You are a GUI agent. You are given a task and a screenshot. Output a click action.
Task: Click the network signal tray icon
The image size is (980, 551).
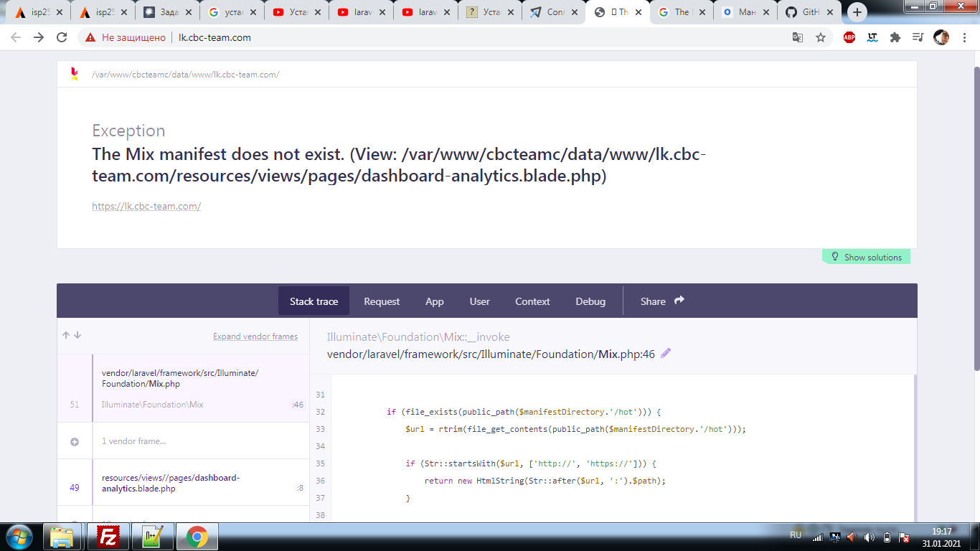point(817,537)
